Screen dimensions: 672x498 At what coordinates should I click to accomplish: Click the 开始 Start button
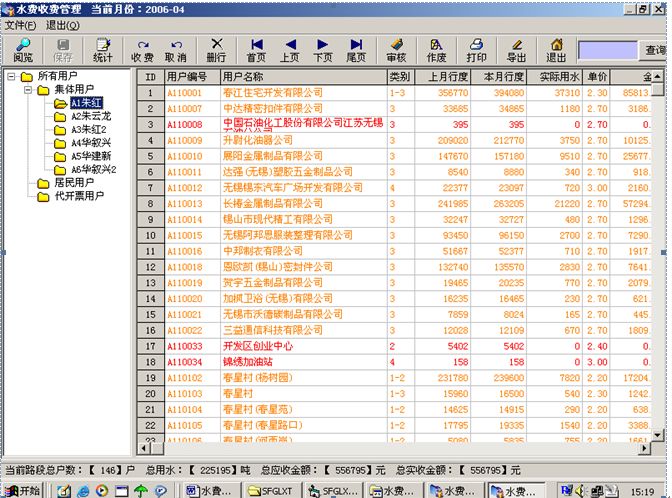click(22, 490)
